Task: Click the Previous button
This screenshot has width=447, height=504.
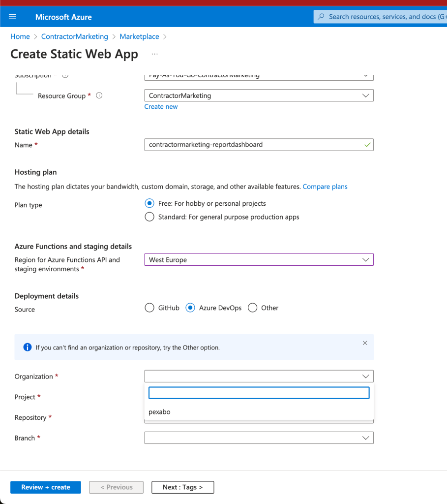Action: point(116,487)
